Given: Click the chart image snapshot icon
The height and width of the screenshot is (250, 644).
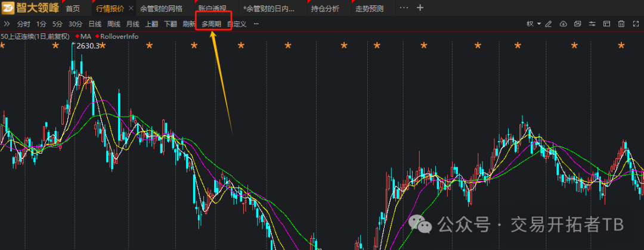Looking at the screenshot, I should [x=577, y=24].
